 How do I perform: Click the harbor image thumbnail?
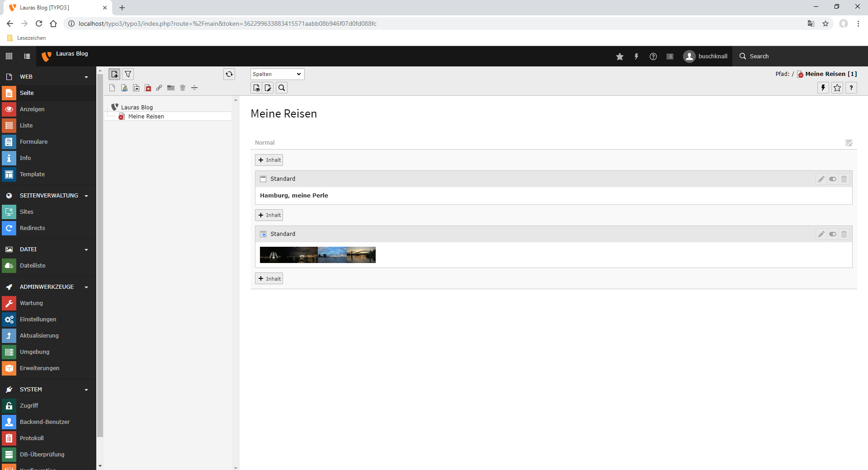point(317,254)
